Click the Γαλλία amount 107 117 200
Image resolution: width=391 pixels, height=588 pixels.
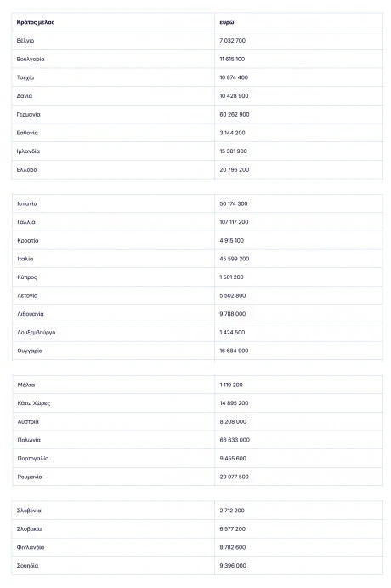[x=234, y=222]
